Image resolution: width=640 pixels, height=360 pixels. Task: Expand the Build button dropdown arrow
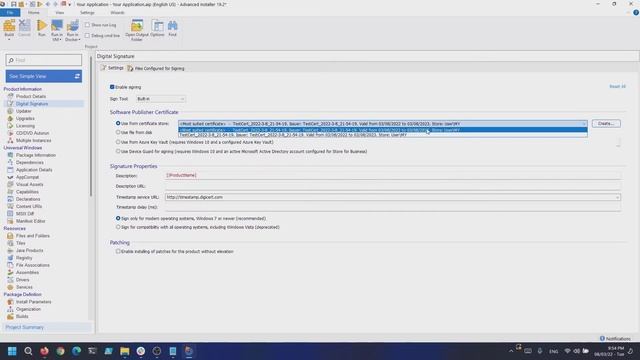[x=9, y=39]
